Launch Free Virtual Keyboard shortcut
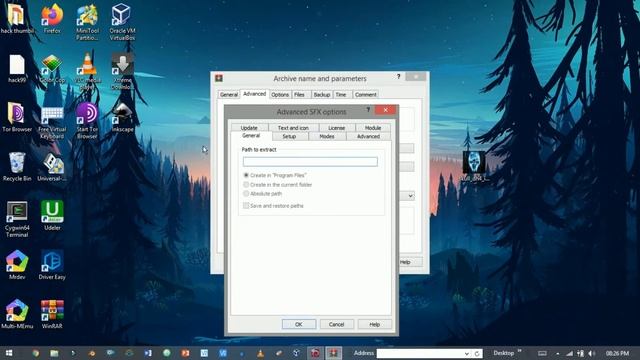The height and width of the screenshot is (360, 640). (52, 121)
